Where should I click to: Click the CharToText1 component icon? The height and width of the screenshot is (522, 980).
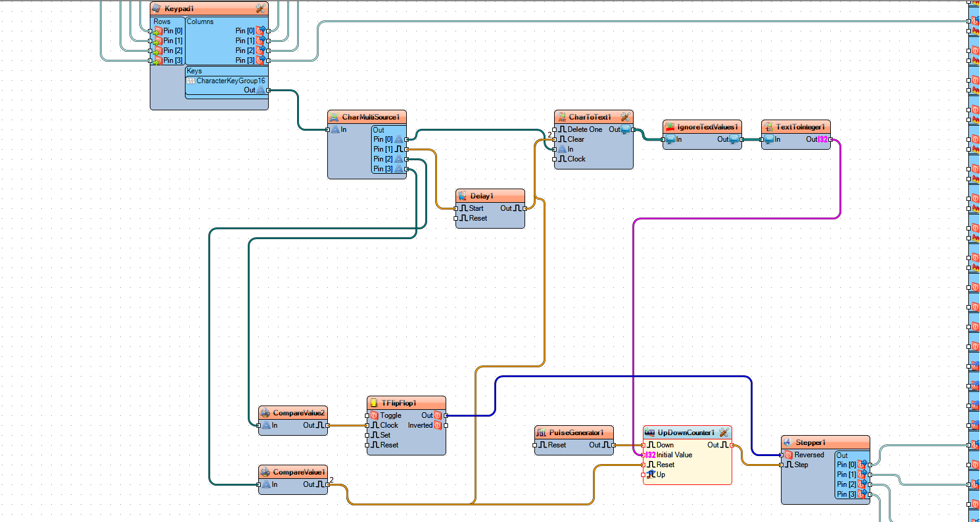pos(561,117)
